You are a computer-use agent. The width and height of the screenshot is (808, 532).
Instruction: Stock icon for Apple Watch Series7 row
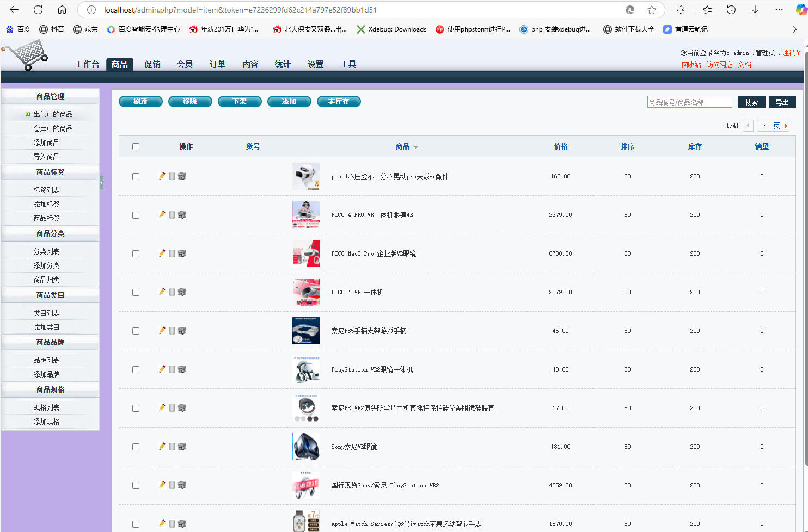(182, 524)
